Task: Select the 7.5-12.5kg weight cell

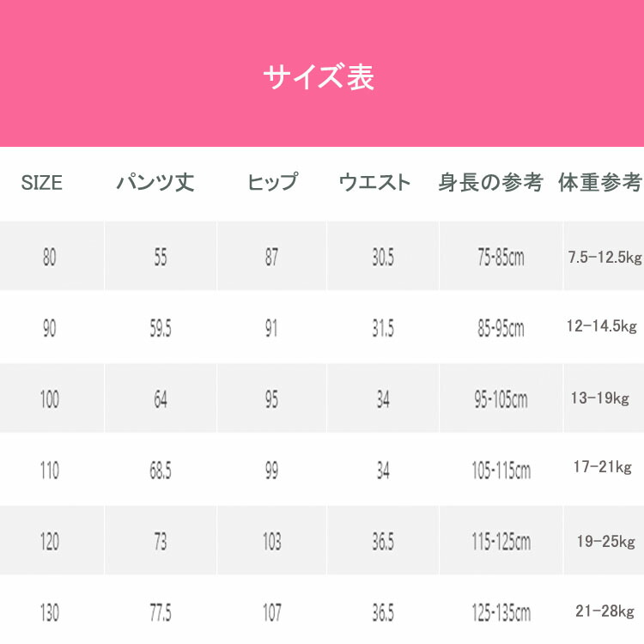Action: click(605, 257)
